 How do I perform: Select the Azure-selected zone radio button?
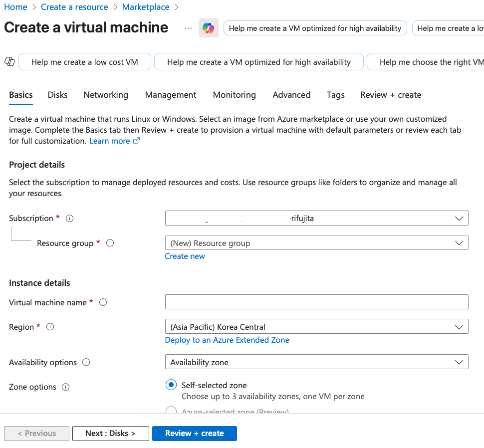(x=171, y=411)
